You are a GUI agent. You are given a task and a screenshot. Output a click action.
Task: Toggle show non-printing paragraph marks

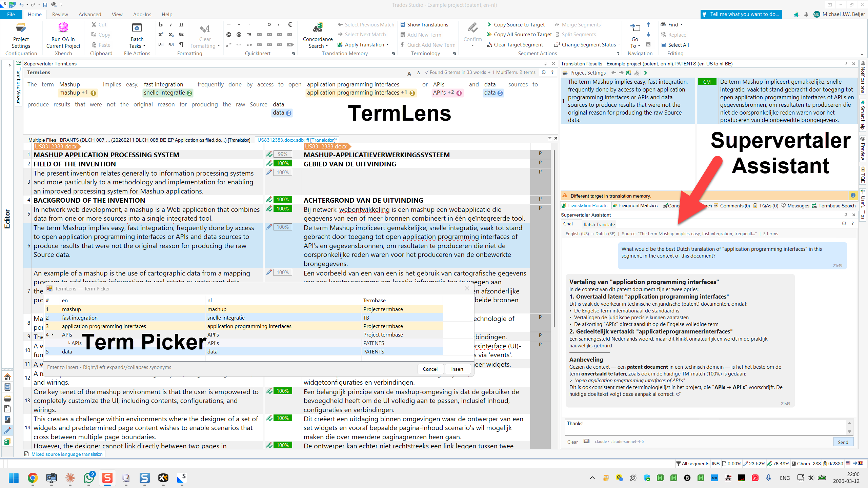pos(181,45)
